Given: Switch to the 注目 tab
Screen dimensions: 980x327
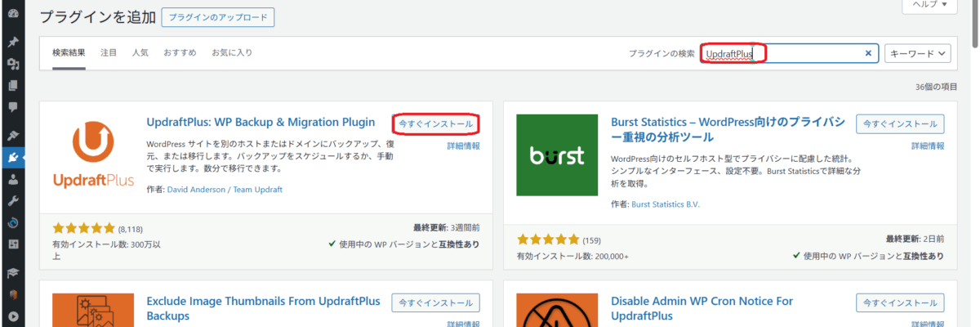Looking at the screenshot, I should (109, 52).
